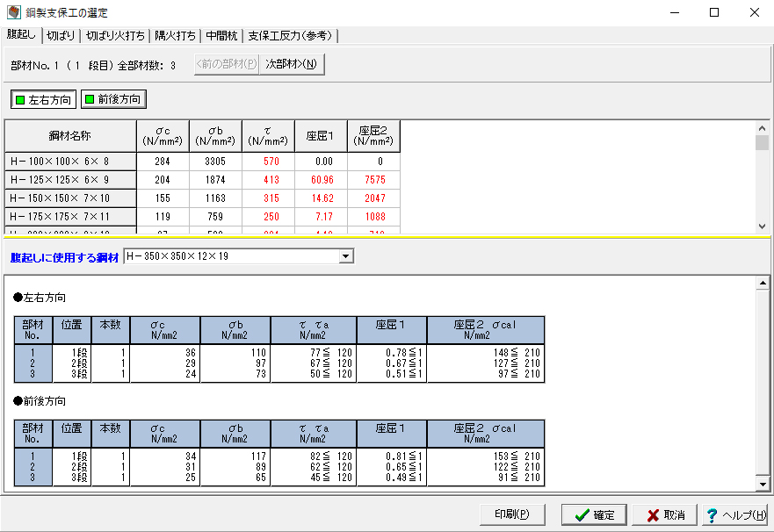The width and height of the screenshot is (774, 532).
Task: Click the red value 570
Action: [x=271, y=162]
